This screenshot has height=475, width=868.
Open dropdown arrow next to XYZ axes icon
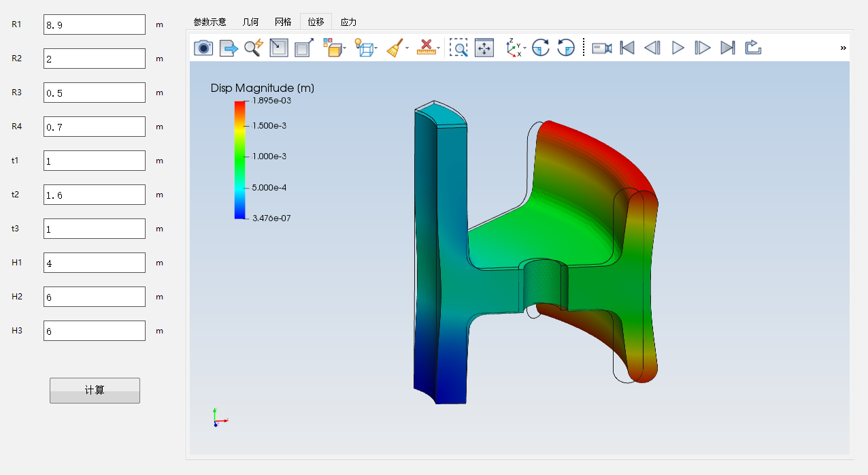tap(524, 48)
